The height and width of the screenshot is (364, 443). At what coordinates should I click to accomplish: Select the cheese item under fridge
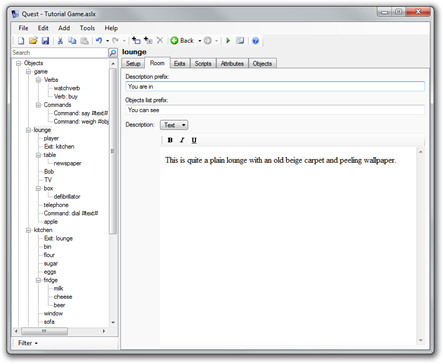click(x=63, y=297)
